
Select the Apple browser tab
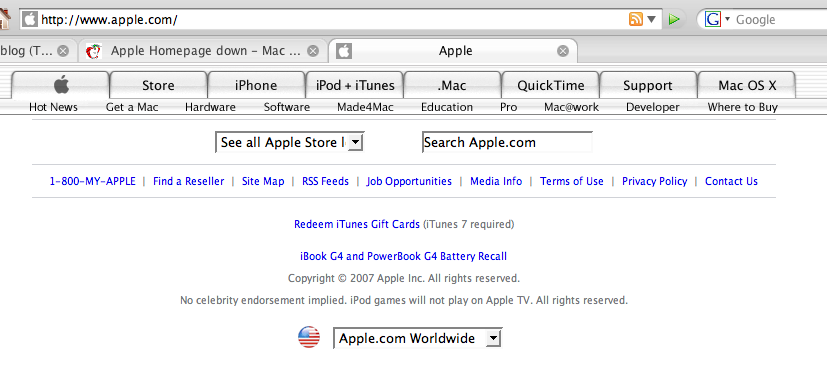tap(453, 51)
